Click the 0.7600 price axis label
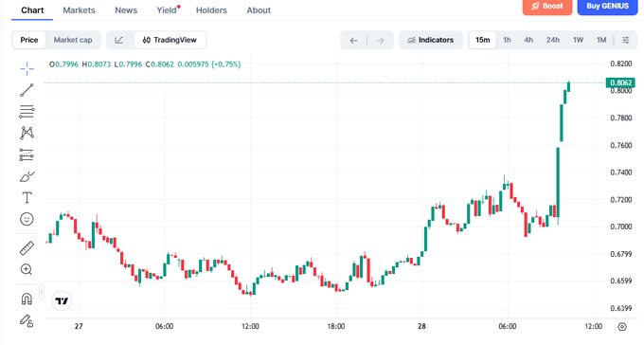644x345 pixels. (621, 145)
